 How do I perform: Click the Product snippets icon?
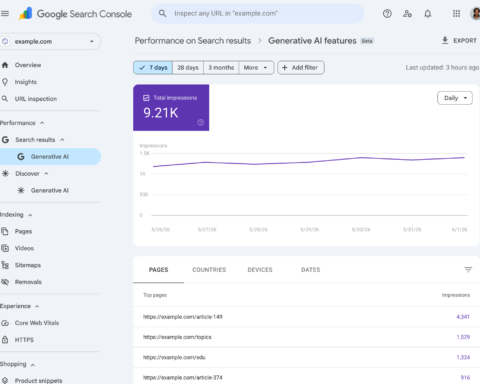click(5, 380)
